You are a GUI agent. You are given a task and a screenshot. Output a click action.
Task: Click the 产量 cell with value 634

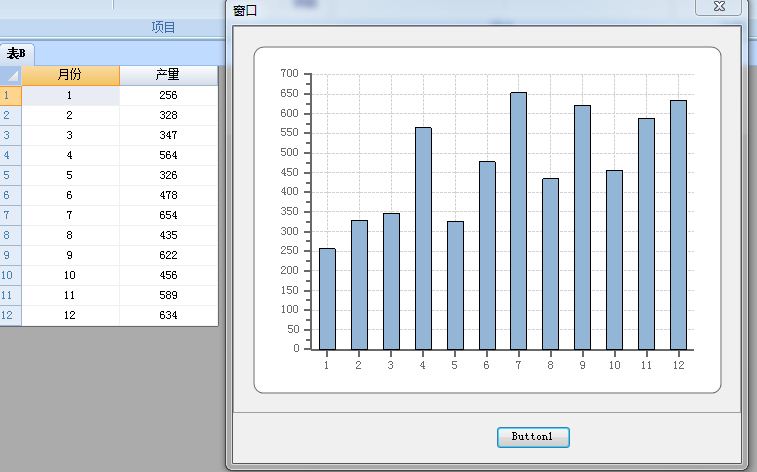click(x=168, y=316)
